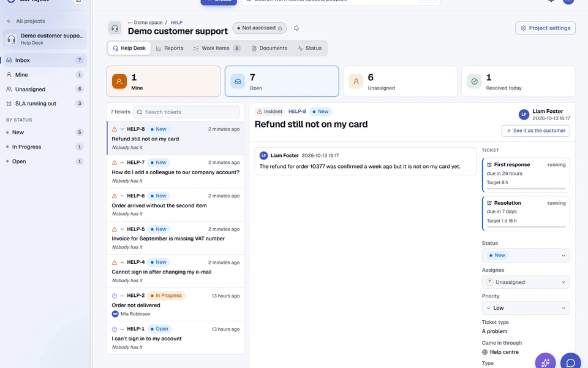Click the question type icon on HELP-1 row

coord(115,329)
